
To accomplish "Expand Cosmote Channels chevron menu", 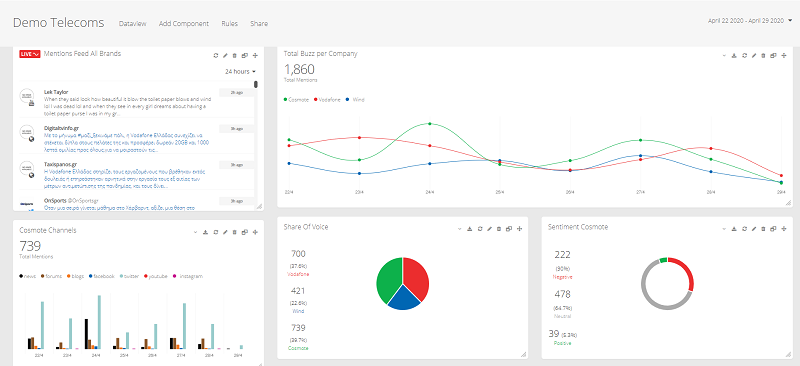I will tap(195, 232).
